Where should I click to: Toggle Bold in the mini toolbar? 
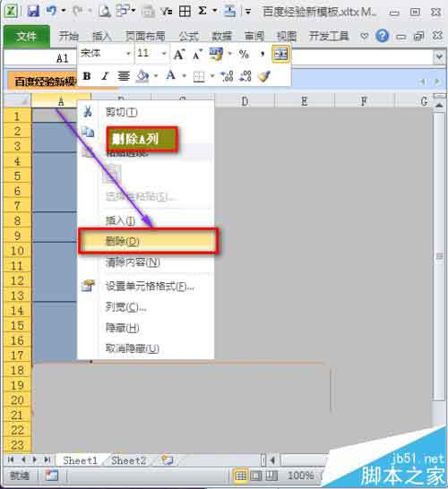coord(87,76)
